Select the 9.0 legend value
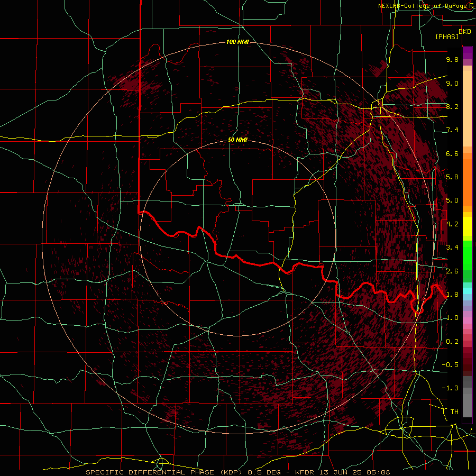Image resolution: width=476 pixels, height=476 pixels. 452,83
